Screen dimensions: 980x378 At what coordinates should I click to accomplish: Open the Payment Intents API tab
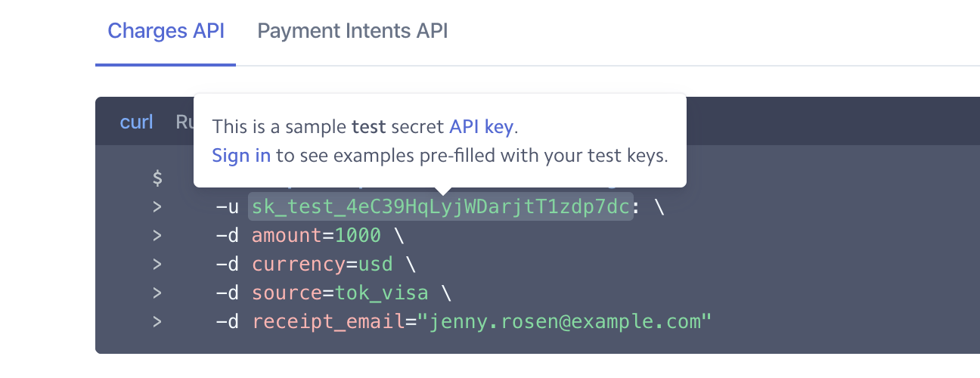(x=352, y=31)
